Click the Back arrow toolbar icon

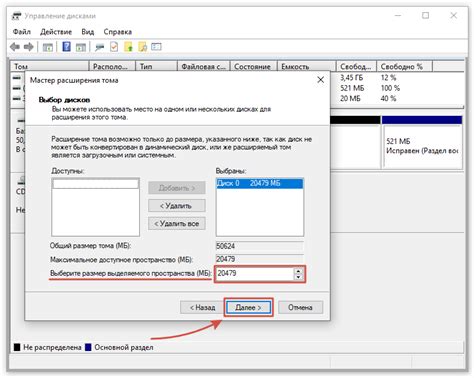tap(15, 47)
